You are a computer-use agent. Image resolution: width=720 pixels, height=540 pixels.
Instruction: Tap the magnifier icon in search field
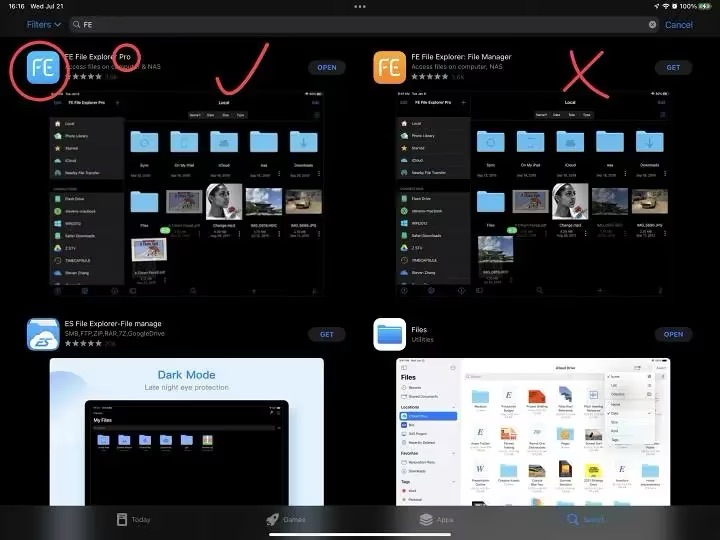tap(77, 24)
